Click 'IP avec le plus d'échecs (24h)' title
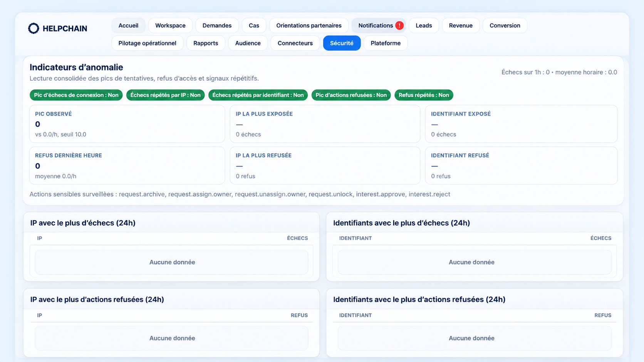This screenshot has height=362, width=644. (83, 223)
